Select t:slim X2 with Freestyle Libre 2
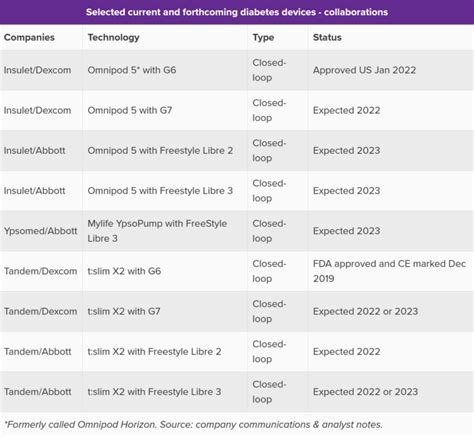 (x=154, y=352)
